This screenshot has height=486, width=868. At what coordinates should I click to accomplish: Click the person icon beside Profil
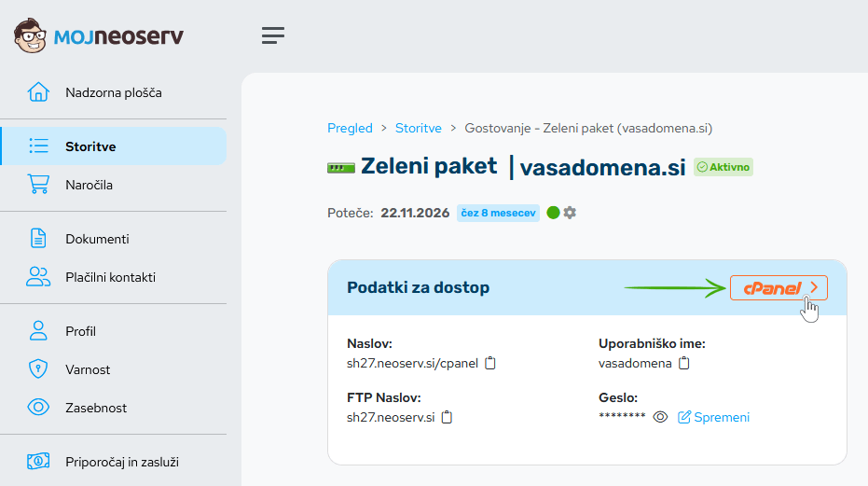coord(38,331)
